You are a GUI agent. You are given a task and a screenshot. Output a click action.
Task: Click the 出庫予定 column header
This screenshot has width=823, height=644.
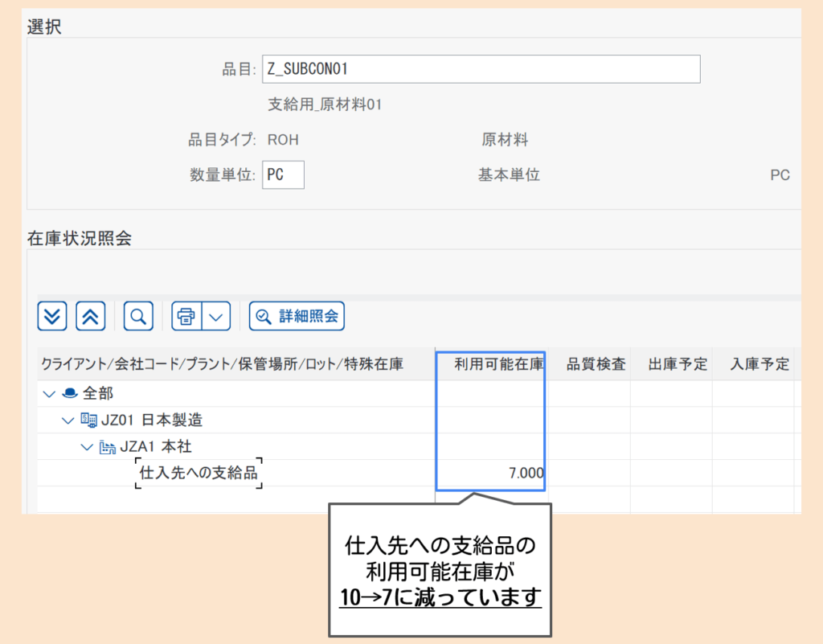pos(678,364)
